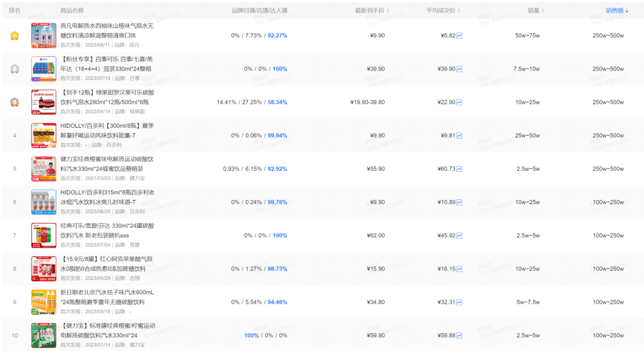The image size is (644, 351).
Task: Click the ¥34.80 latest price cell
Action: pyautogui.click(x=376, y=303)
